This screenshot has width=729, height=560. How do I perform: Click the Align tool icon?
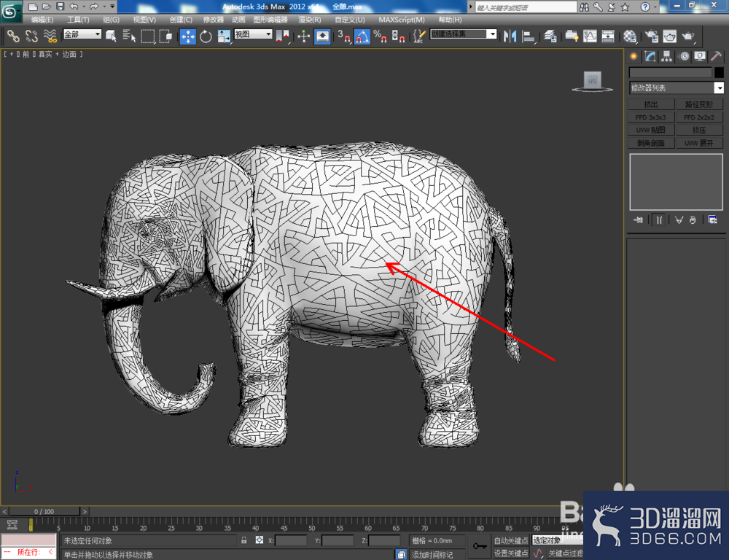(529, 36)
